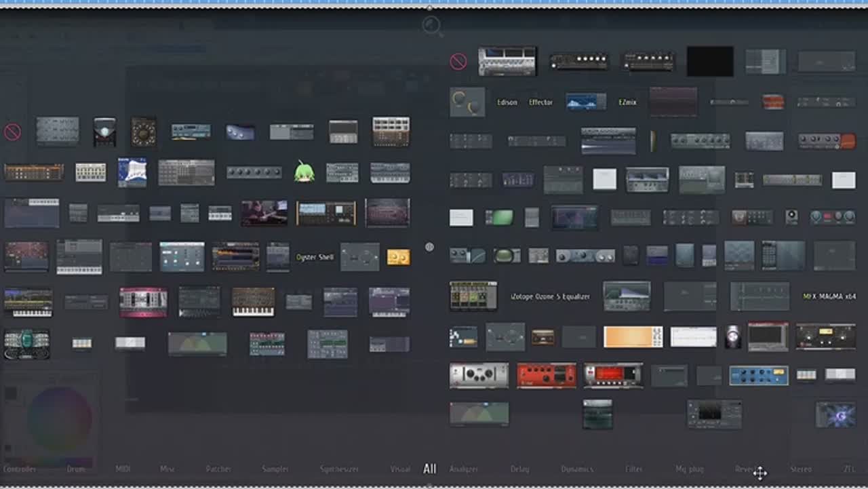
Task: Click the center divider handle between panels
Action: tap(429, 247)
